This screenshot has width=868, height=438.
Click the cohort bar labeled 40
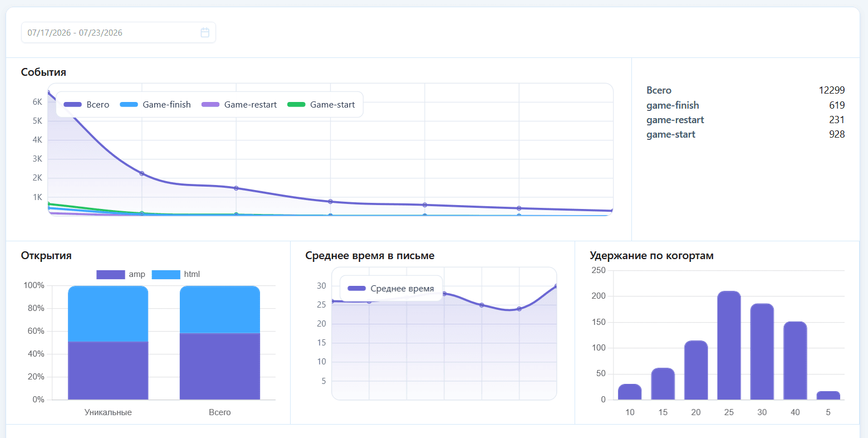click(x=795, y=361)
